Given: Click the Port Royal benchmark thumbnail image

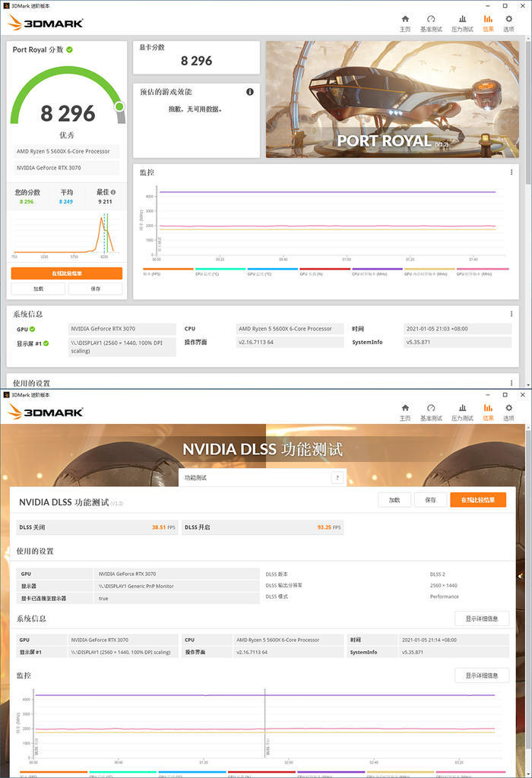Looking at the screenshot, I should [x=392, y=100].
